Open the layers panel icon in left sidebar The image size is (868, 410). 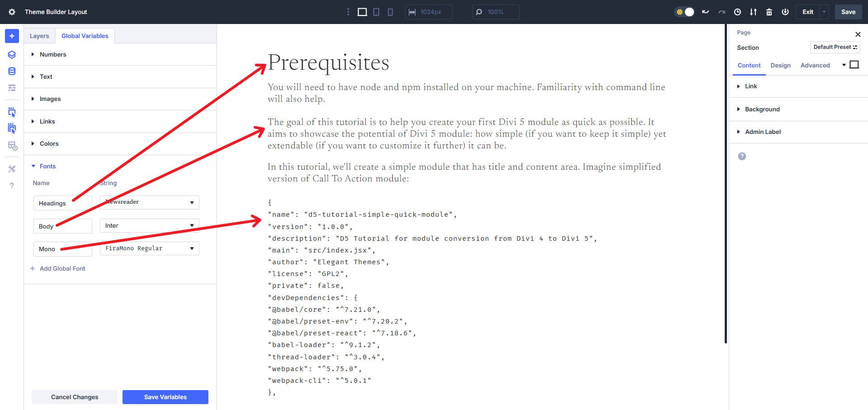coord(12,54)
